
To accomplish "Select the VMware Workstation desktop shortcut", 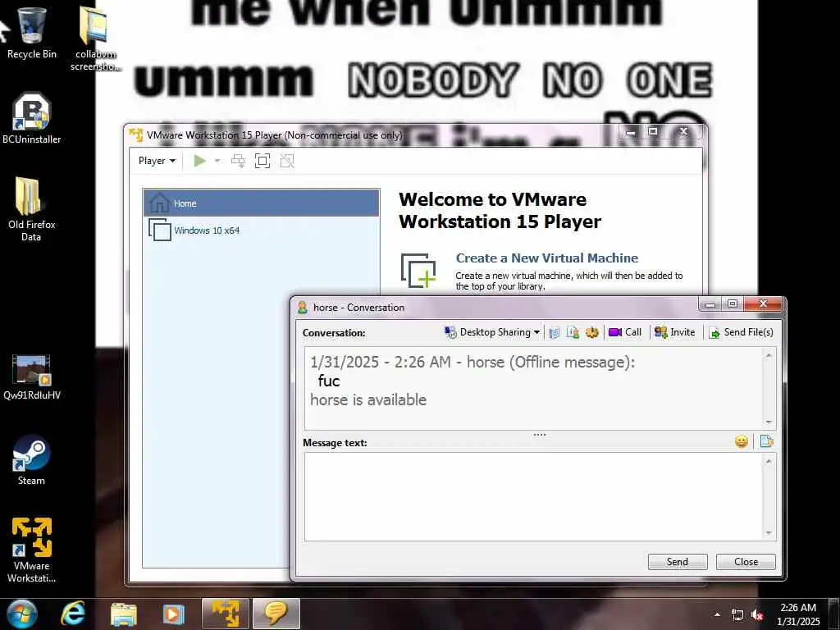I will [32, 550].
